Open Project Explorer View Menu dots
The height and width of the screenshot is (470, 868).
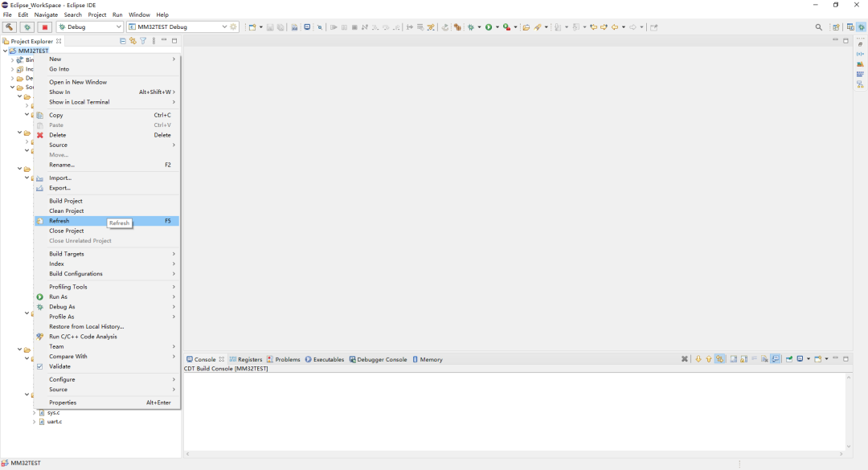point(154,41)
